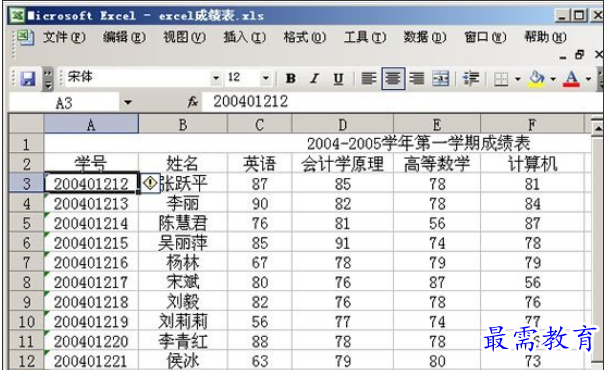Open 工具(T) menu

[365, 37]
